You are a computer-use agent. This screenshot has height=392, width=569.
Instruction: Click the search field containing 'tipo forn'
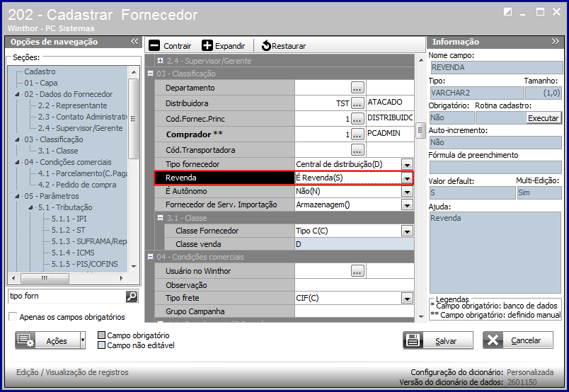pyautogui.click(x=67, y=296)
